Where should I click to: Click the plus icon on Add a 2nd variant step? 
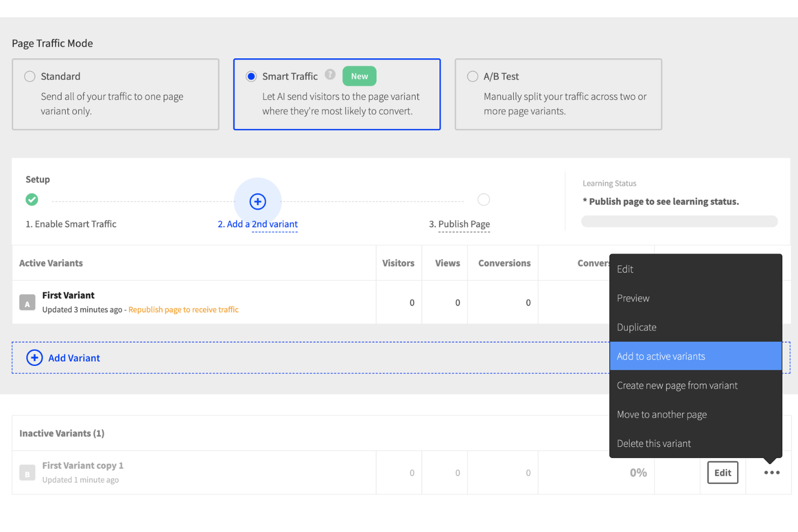click(x=257, y=201)
